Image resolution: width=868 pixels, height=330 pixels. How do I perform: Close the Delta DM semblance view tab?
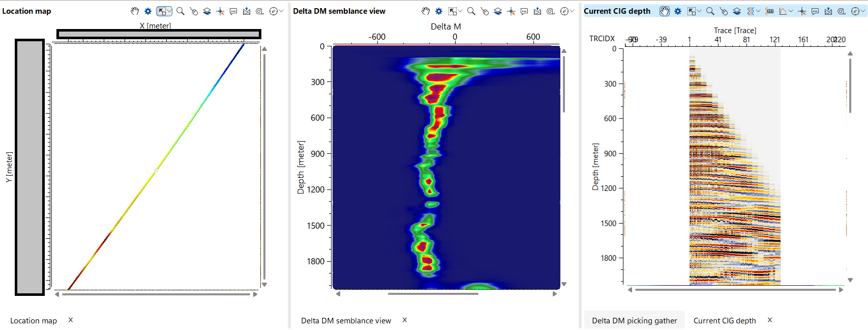(x=405, y=320)
